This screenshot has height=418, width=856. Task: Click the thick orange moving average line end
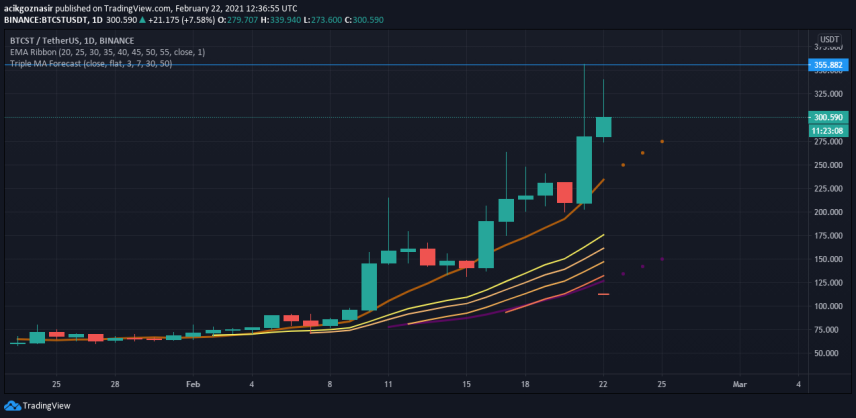[x=603, y=180]
